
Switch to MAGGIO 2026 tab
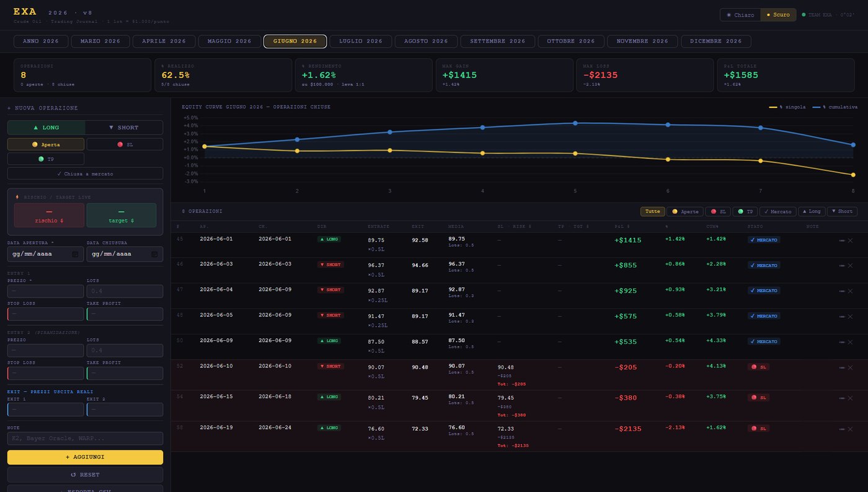(x=229, y=41)
